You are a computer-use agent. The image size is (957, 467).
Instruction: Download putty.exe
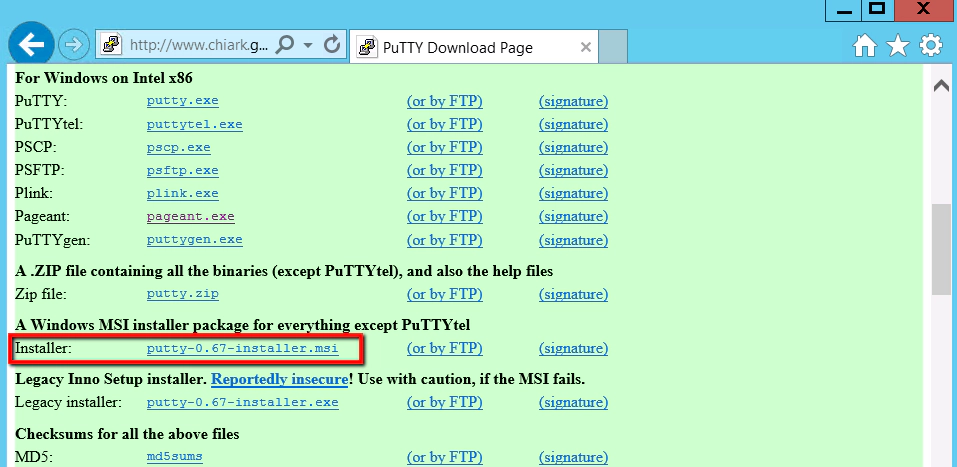(x=182, y=101)
